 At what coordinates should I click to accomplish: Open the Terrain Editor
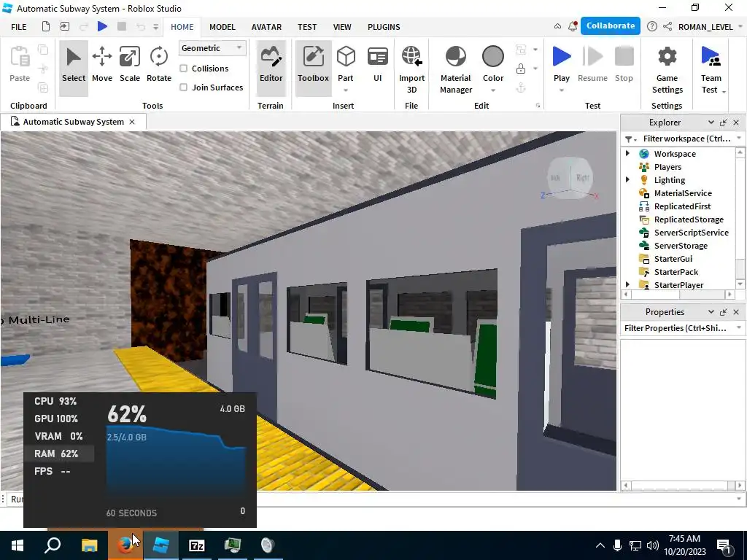pyautogui.click(x=271, y=68)
